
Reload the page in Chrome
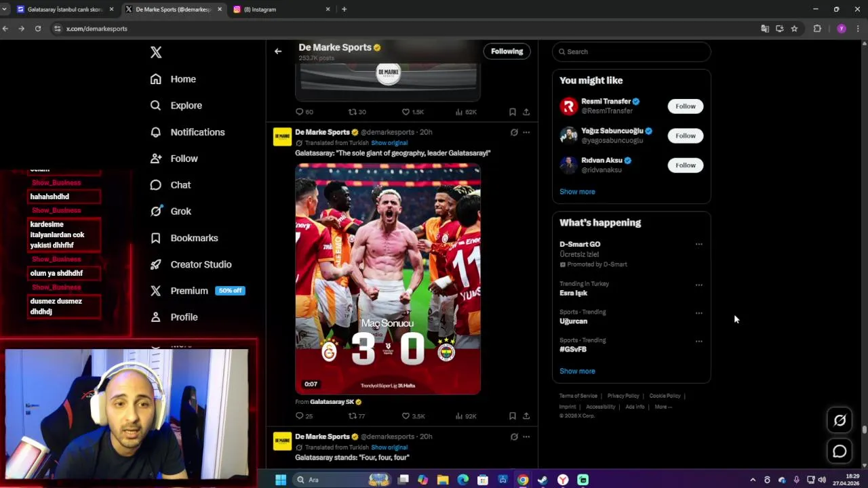click(38, 28)
